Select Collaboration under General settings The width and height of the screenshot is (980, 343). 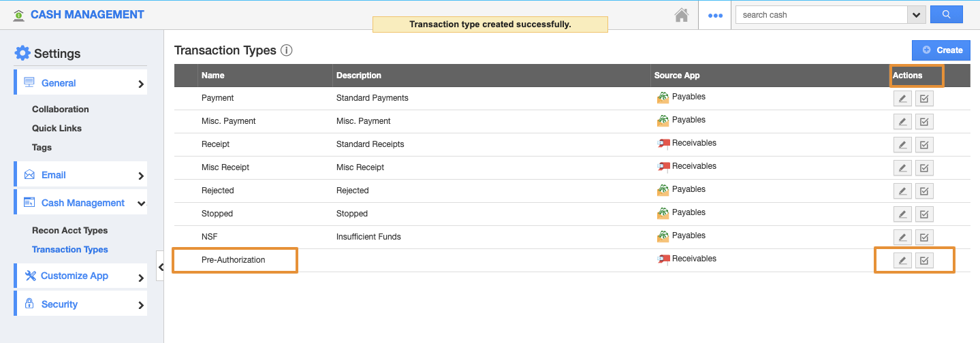point(60,109)
